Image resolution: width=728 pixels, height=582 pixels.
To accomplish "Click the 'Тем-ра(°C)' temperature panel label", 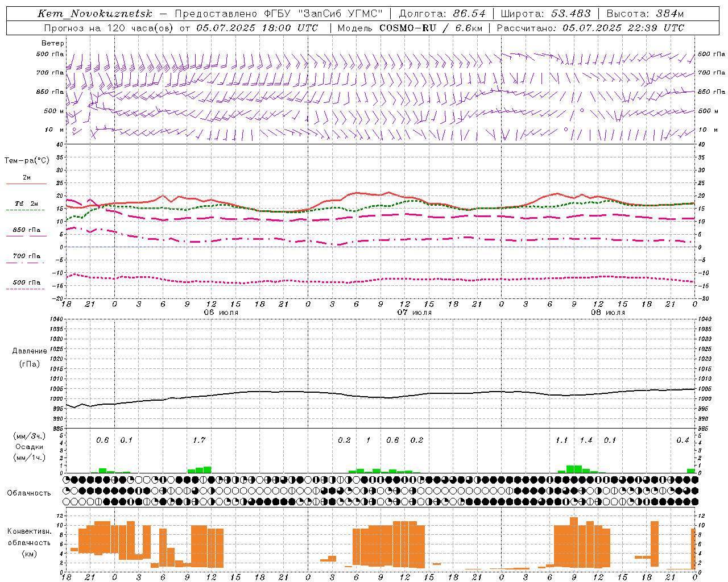I will 27,161.
